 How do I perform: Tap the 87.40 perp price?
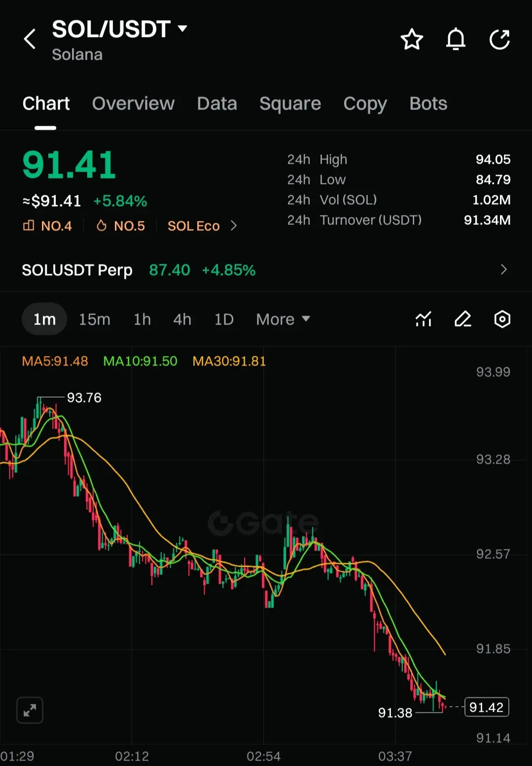(x=170, y=270)
